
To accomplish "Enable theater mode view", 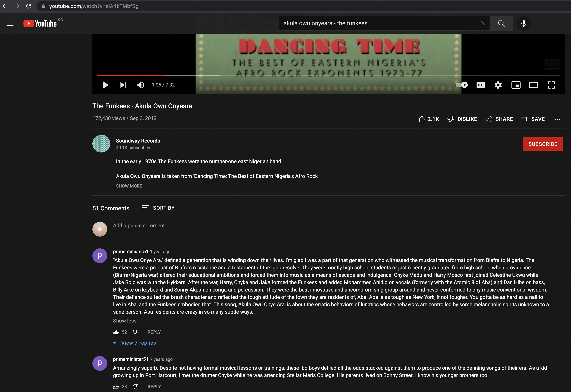I will (x=533, y=85).
